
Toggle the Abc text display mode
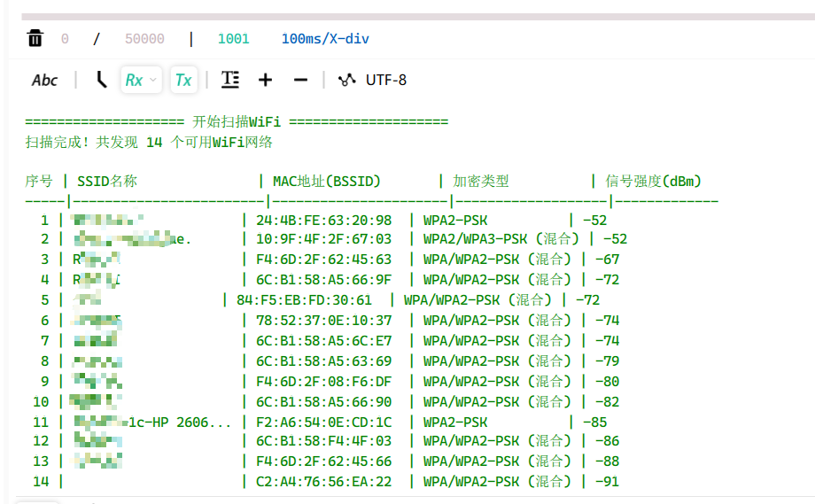[x=44, y=80]
